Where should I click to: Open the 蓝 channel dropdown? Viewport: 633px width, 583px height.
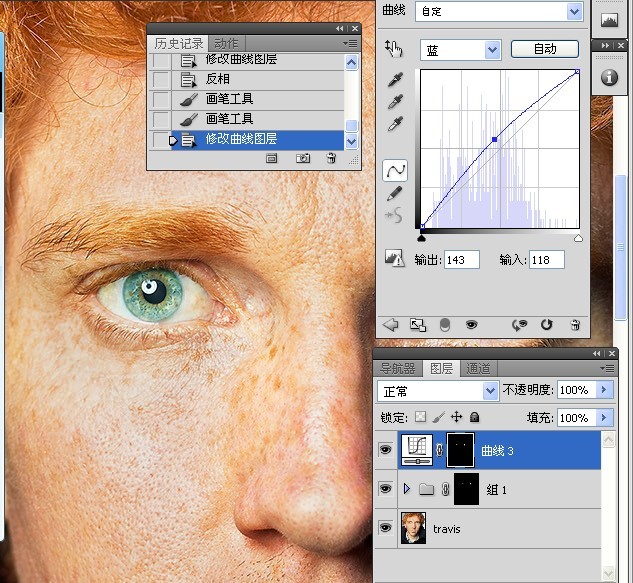(x=461, y=50)
